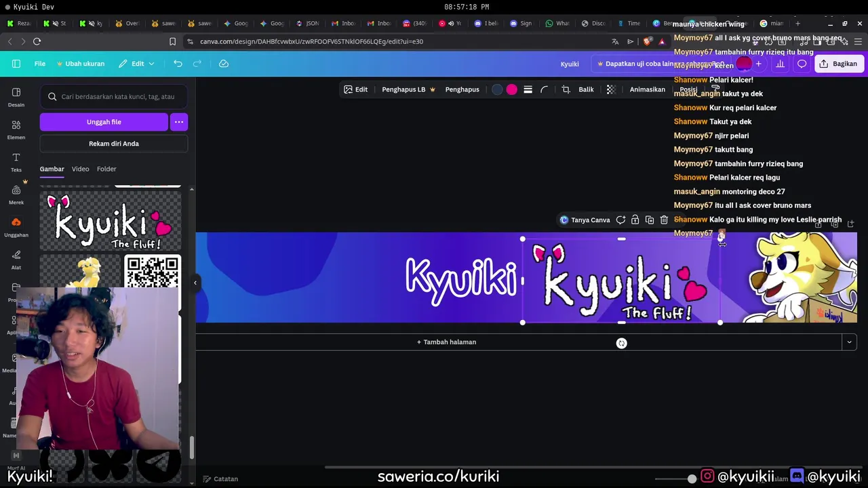
Task: Click Tanya Canva assistant button
Action: tap(585, 220)
